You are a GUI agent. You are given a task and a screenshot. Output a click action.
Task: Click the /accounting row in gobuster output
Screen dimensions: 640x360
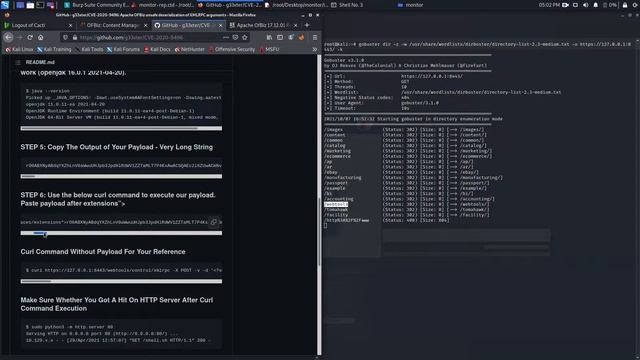pyautogui.click(x=409, y=199)
